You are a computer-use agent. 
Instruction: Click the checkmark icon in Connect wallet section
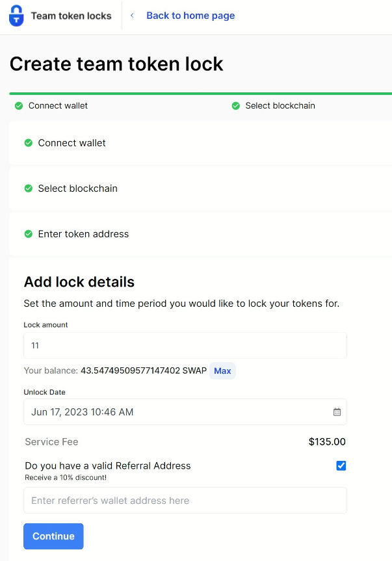(x=27, y=143)
